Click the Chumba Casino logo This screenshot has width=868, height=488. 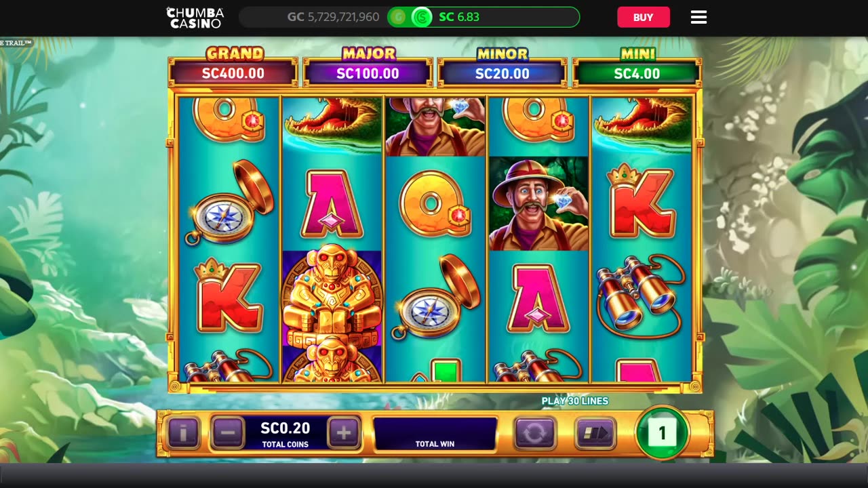(195, 17)
